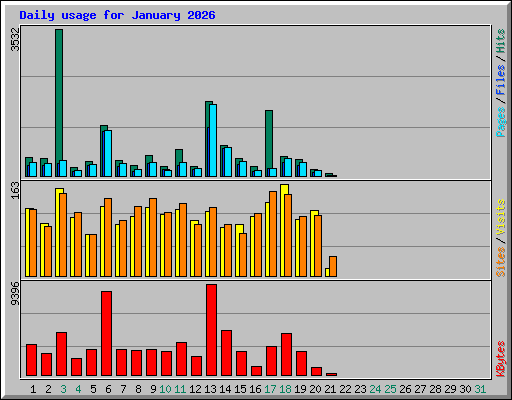Click the green day 10 axis label
Image resolution: width=512 pixels, height=400 pixels.
[x=165, y=389]
